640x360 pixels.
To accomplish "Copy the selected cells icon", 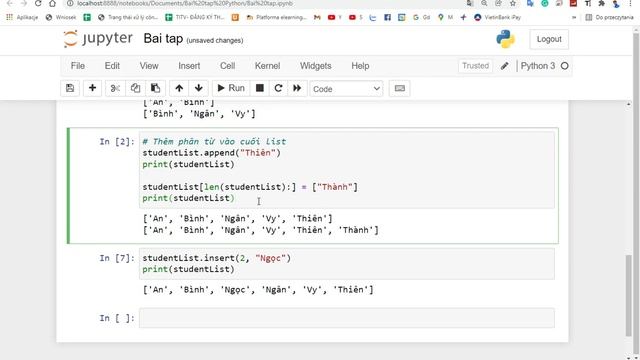I will tap(135, 88).
